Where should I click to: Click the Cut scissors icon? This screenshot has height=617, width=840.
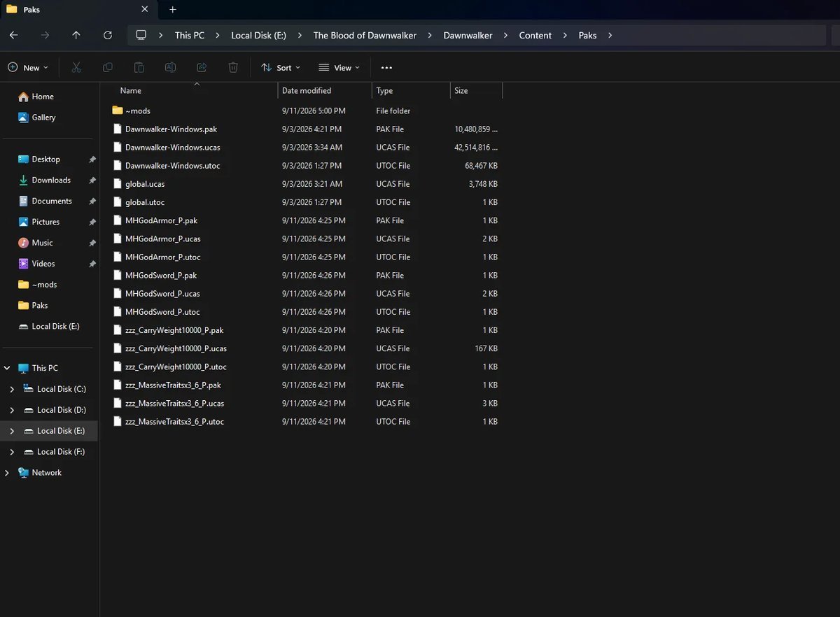click(x=76, y=67)
